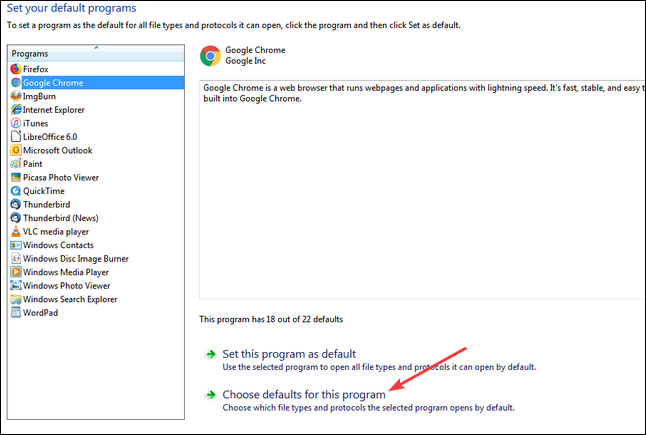
Task: Sort list via Programs column header
Action: pos(96,54)
